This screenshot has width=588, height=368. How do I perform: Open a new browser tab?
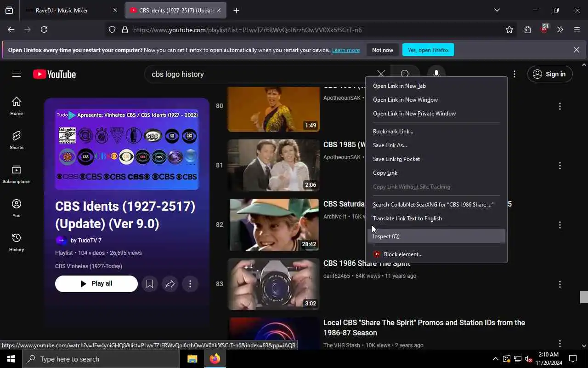[236, 10]
